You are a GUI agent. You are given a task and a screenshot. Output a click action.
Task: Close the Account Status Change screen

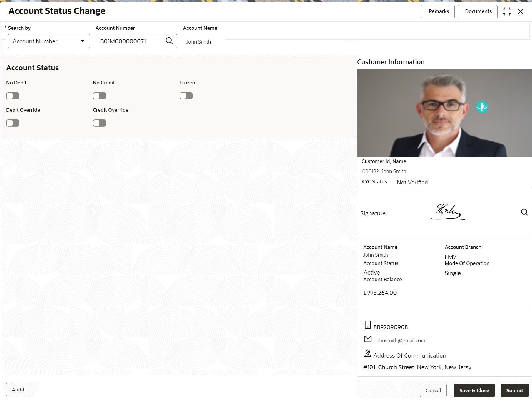pyautogui.click(x=521, y=11)
